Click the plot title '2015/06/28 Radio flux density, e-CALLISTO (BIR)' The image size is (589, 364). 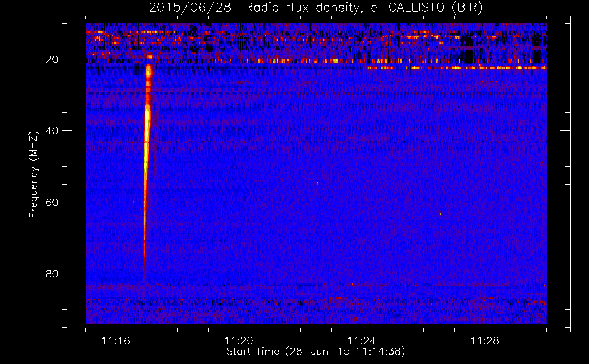[316, 8]
